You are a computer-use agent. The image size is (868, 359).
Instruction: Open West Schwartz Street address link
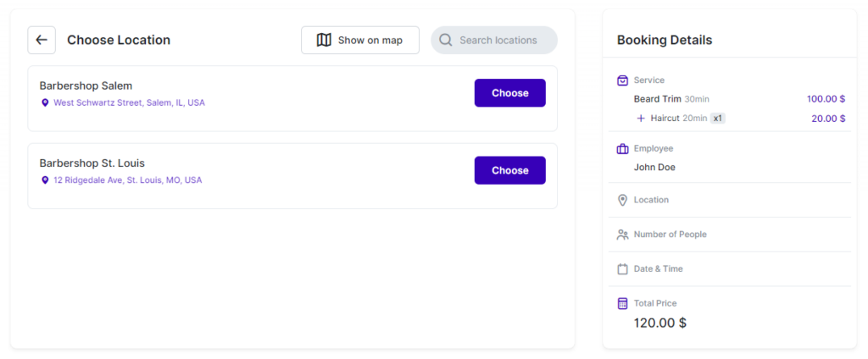[x=129, y=102]
